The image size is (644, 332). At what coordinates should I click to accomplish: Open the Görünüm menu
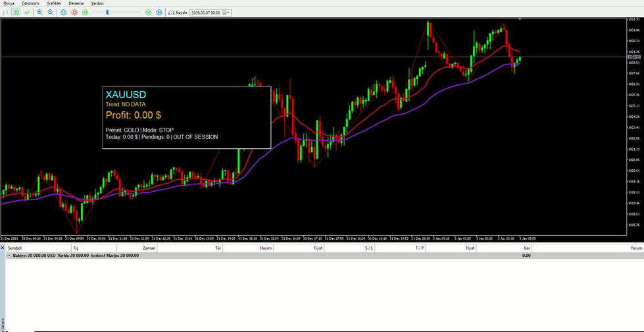pyautogui.click(x=30, y=3)
